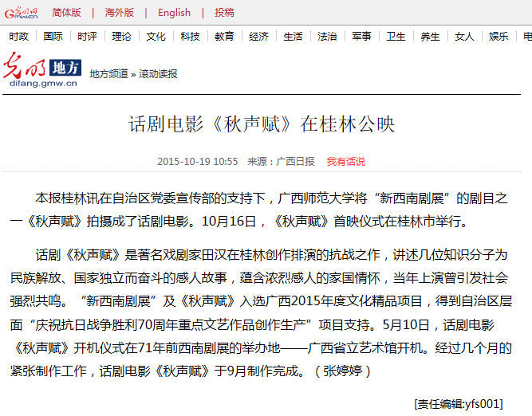Select the 经济 nav item
Viewport: 532px width, 416px height.
click(258, 36)
